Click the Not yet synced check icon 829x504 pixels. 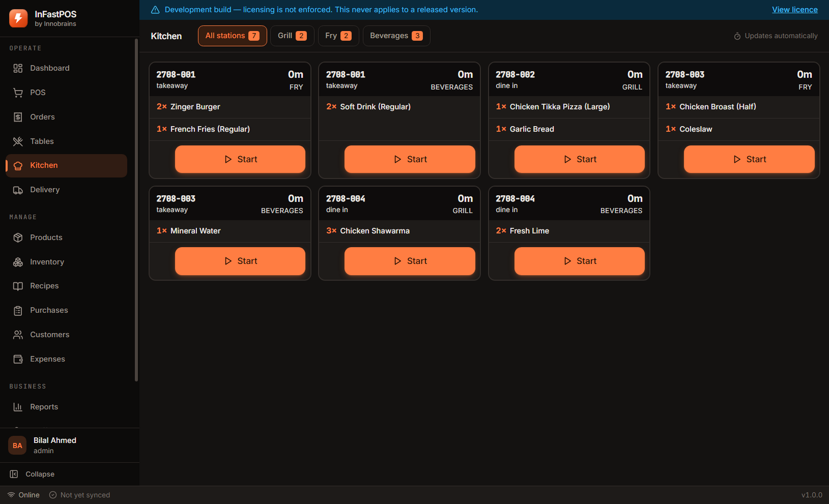pos(53,495)
